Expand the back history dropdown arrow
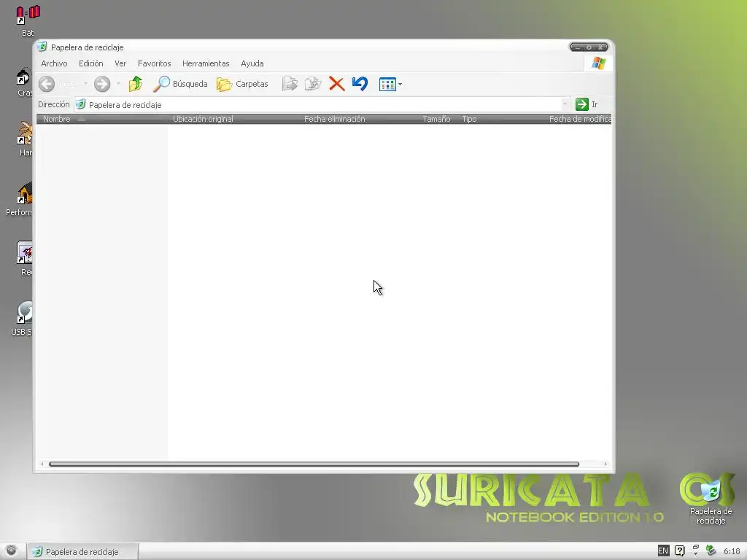747x560 pixels. (85, 84)
